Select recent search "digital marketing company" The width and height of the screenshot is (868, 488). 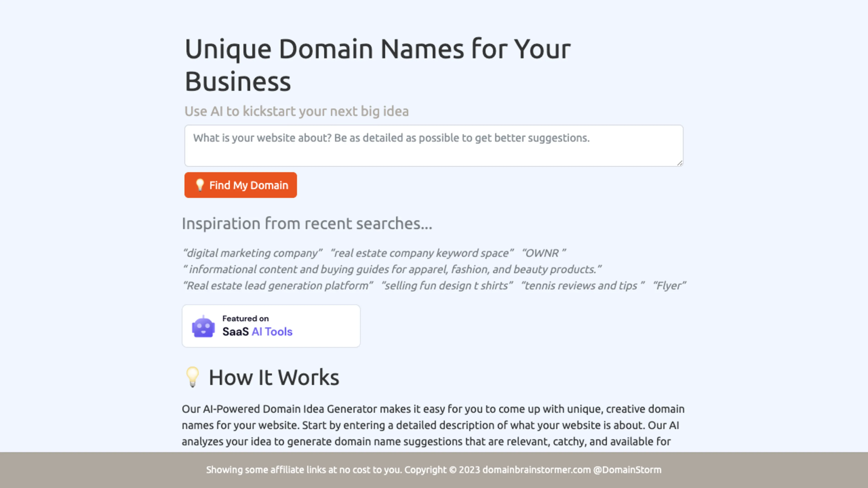252,253
